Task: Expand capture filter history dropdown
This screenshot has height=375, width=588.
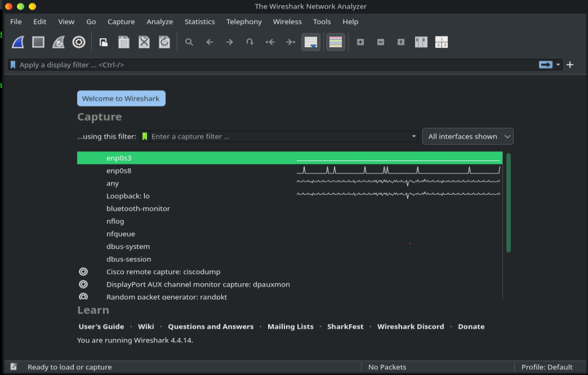Action: pyautogui.click(x=414, y=137)
